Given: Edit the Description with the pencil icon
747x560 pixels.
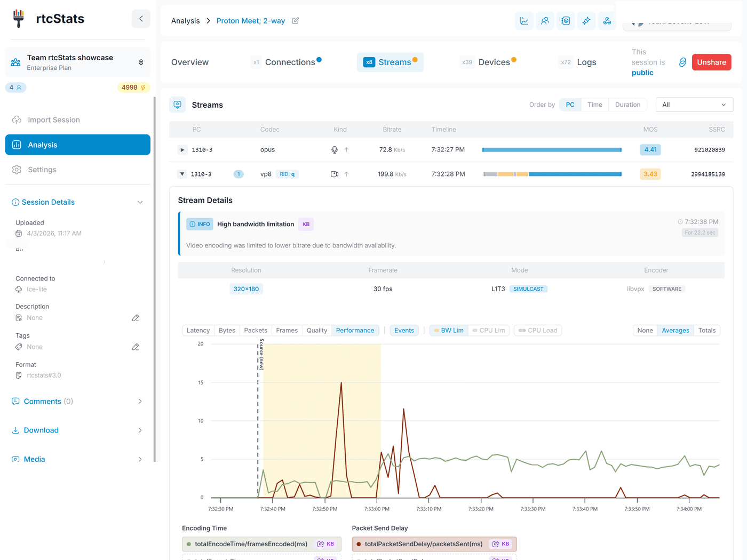Looking at the screenshot, I should click(x=136, y=318).
